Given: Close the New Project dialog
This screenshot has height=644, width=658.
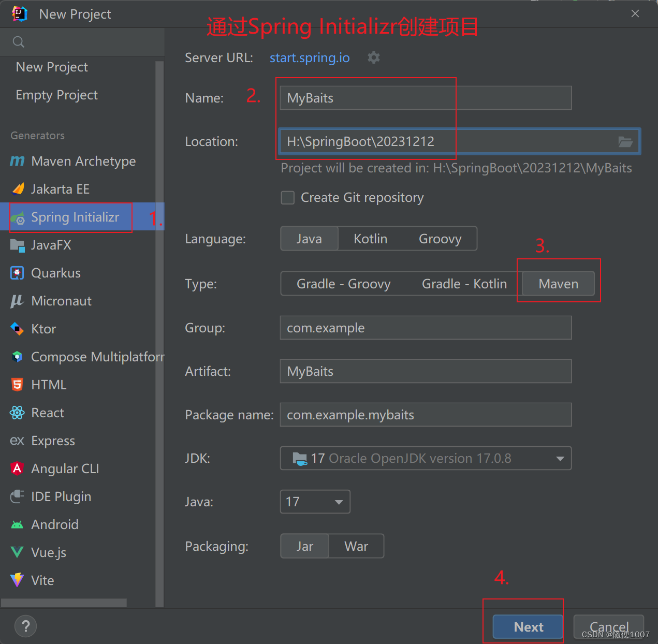Looking at the screenshot, I should [635, 14].
